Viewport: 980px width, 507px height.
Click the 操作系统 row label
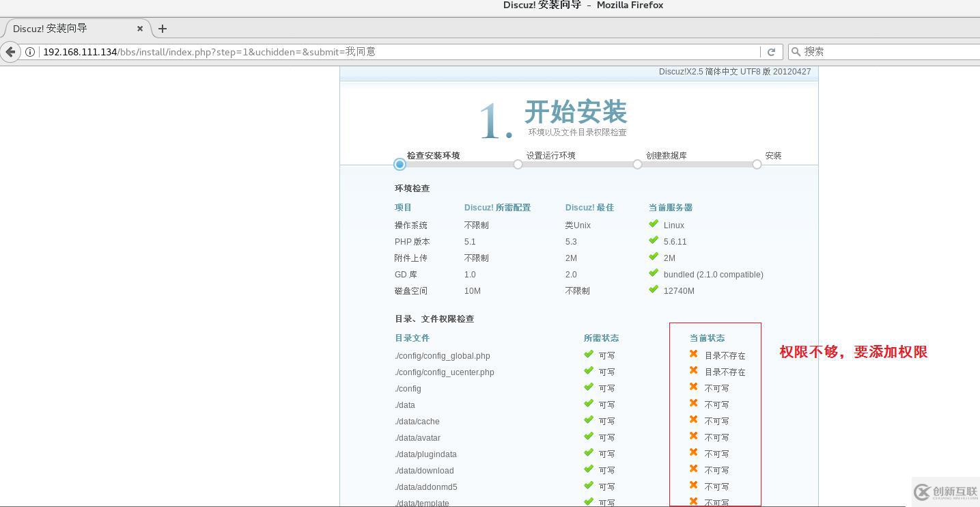point(411,225)
